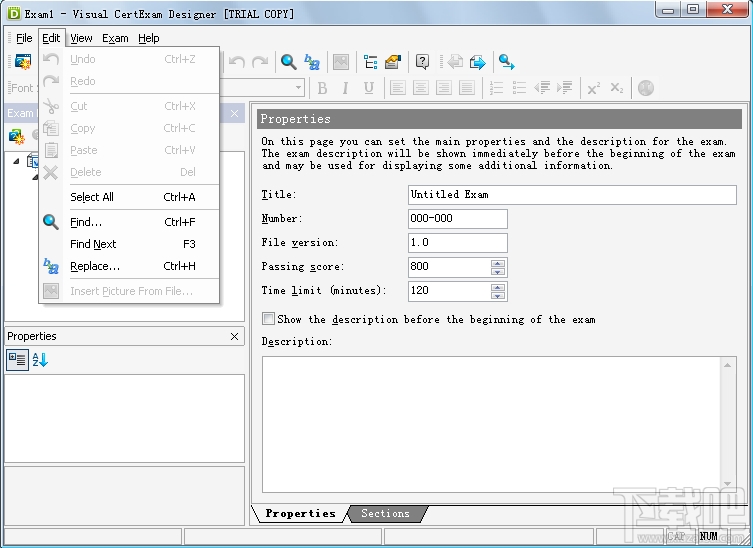The image size is (753, 548).
Task: Choose Replace... from Edit menu
Action: [x=129, y=266]
